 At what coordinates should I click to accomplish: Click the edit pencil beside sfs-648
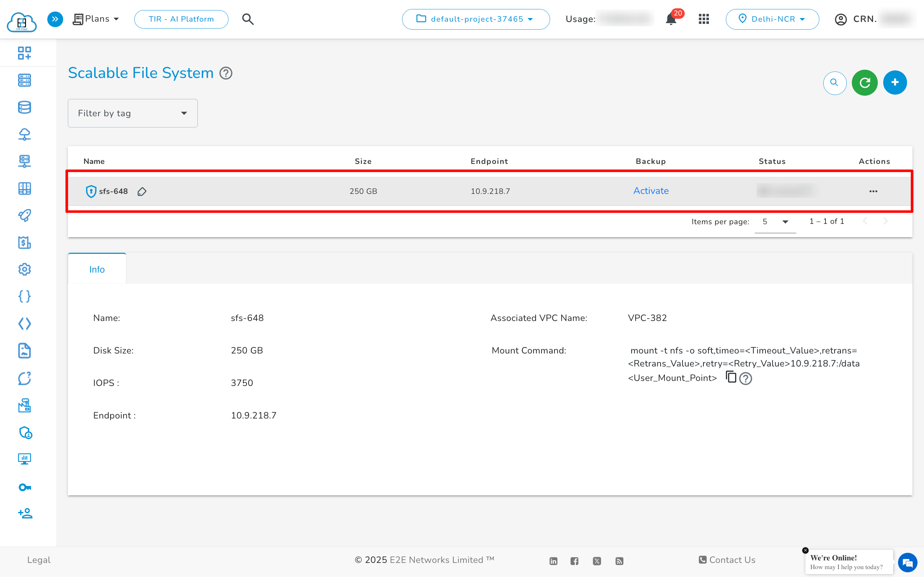[142, 191]
